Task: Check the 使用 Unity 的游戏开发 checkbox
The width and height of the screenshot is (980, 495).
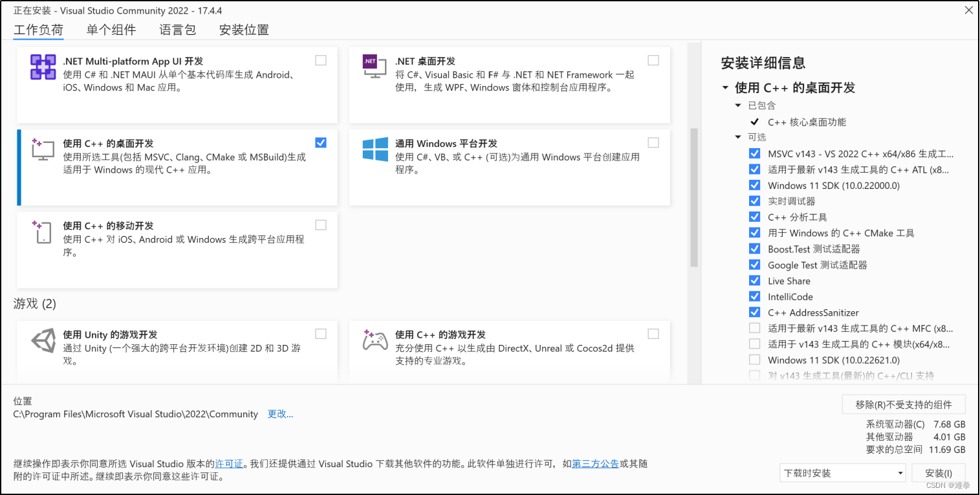Action: point(321,333)
